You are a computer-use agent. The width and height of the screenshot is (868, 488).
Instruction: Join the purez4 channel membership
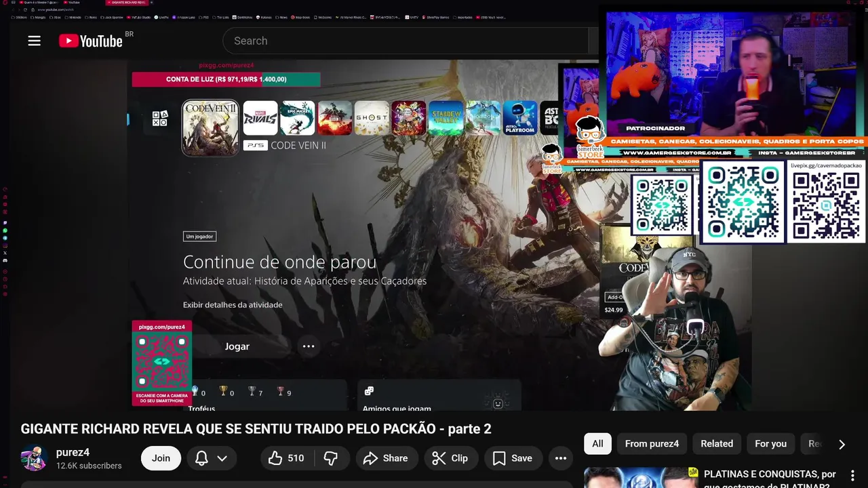161,458
